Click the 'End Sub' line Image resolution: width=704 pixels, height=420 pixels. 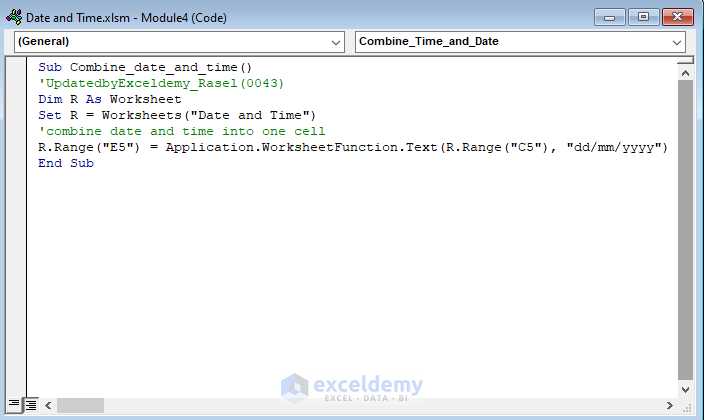[66, 164]
